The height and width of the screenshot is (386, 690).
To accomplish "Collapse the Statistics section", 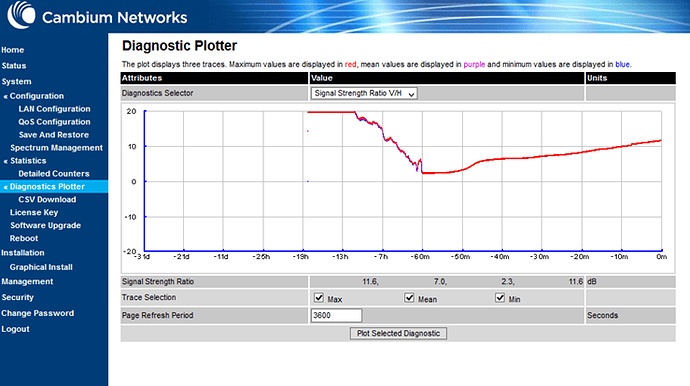I will tap(25, 161).
